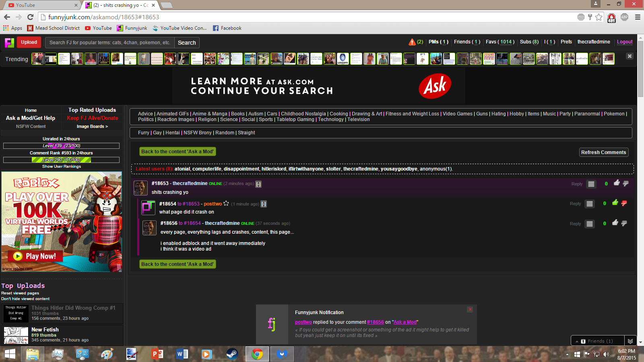The height and width of the screenshot is (362, 644).
Task: Open the menu icon on comment #18656
Action: pos(590,224)
